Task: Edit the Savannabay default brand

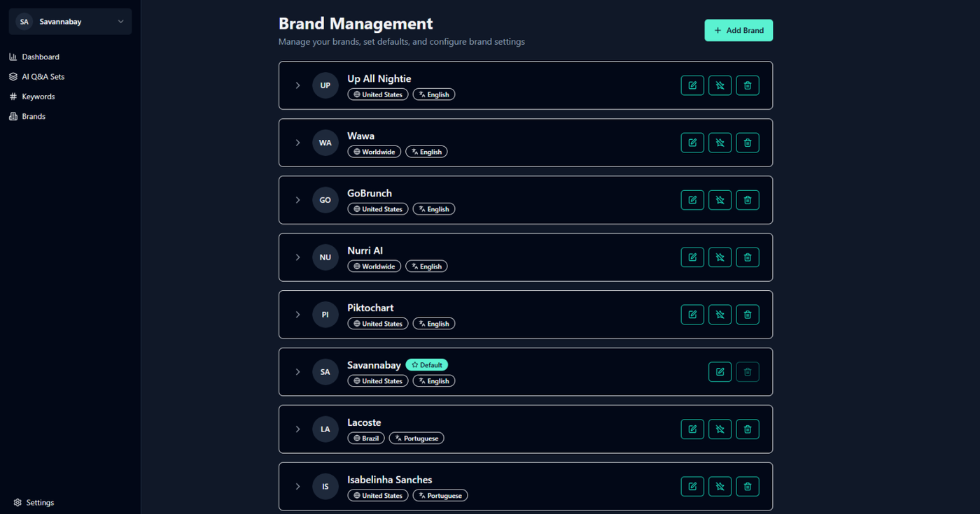Action: point(720,372)
